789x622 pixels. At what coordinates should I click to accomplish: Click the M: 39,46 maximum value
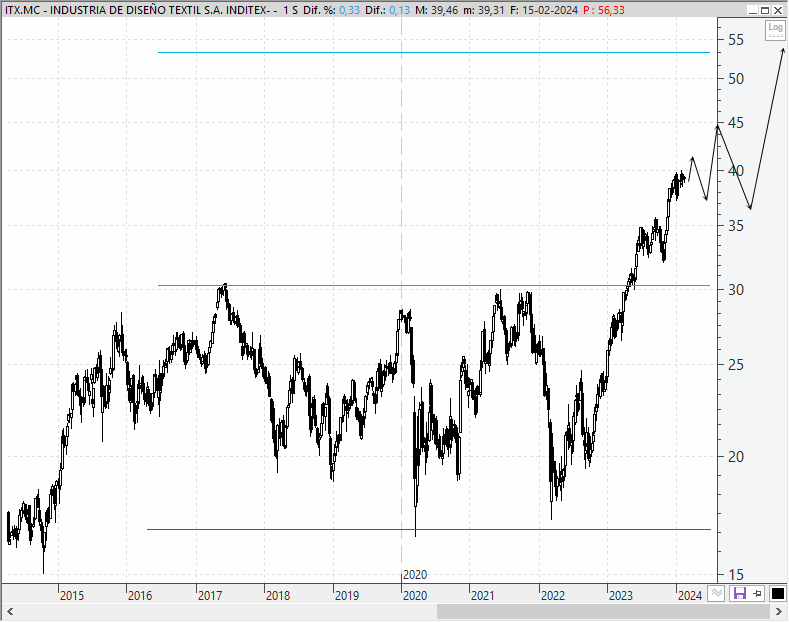pyautogui.click(x=436, y=10)
